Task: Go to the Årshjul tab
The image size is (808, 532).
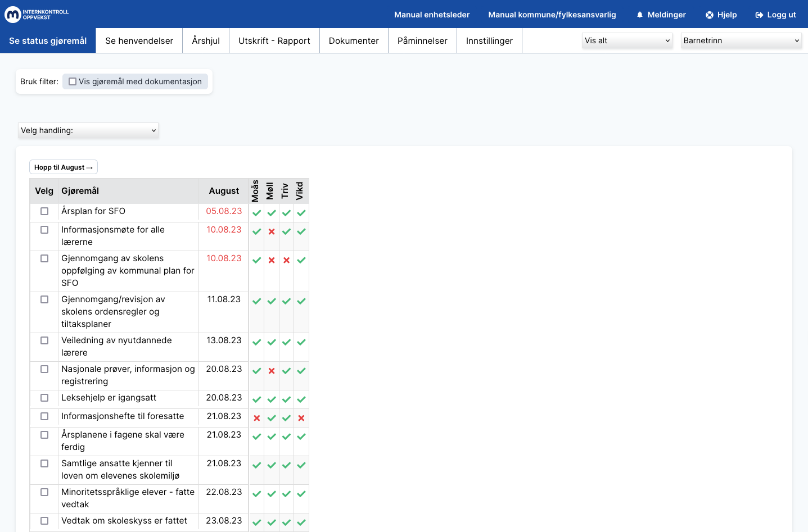Action: 206,40
